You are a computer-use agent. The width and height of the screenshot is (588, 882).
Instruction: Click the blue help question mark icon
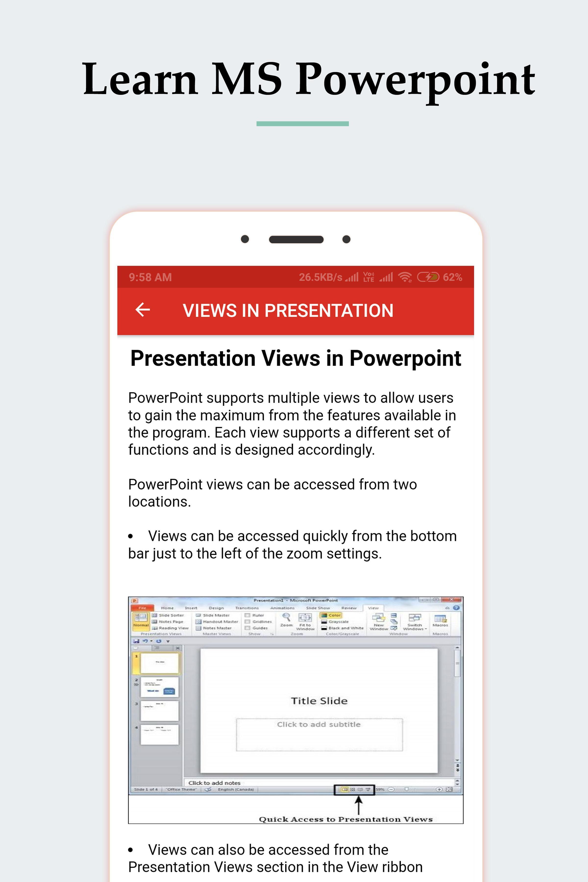click(x=456, y=608)
